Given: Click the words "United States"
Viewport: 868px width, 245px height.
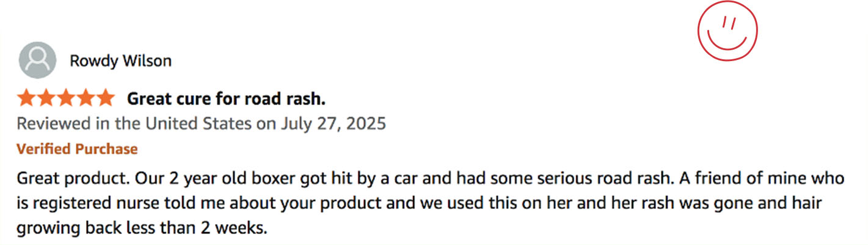Looking at the screenshot, I should [199, 123].
